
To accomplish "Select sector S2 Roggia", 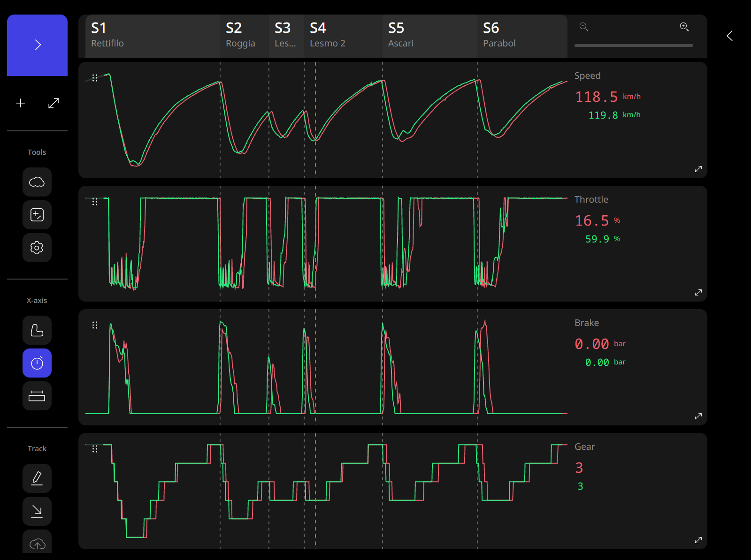I will pos(245,36).
